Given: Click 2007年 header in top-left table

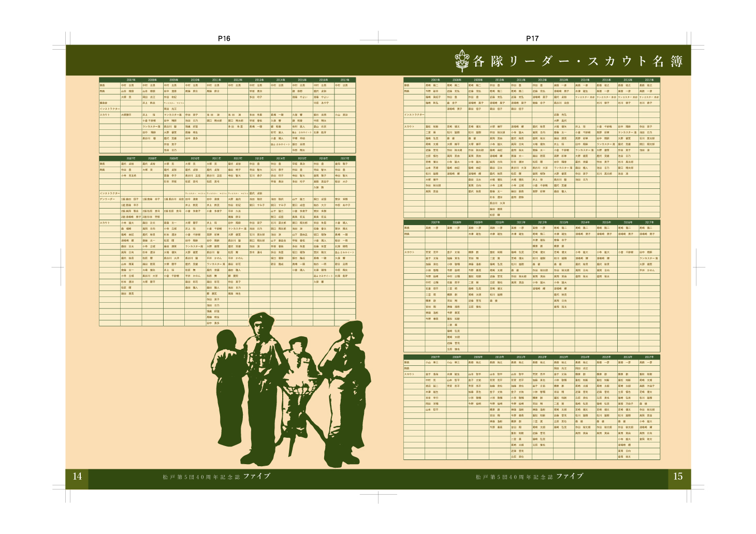Looking at the screenshot, I should (130, 80).
